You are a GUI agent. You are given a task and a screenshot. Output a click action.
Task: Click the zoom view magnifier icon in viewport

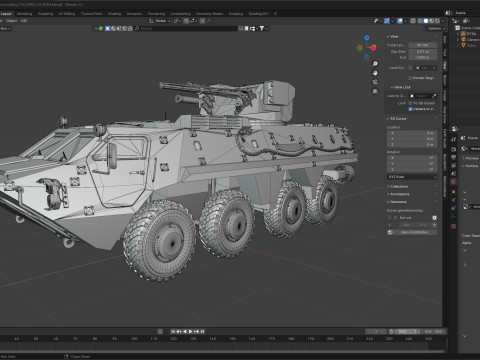(375, 64)
